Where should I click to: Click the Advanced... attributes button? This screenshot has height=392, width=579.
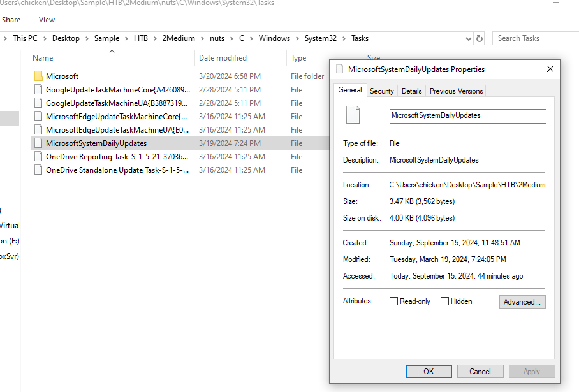tap(522, 302)
